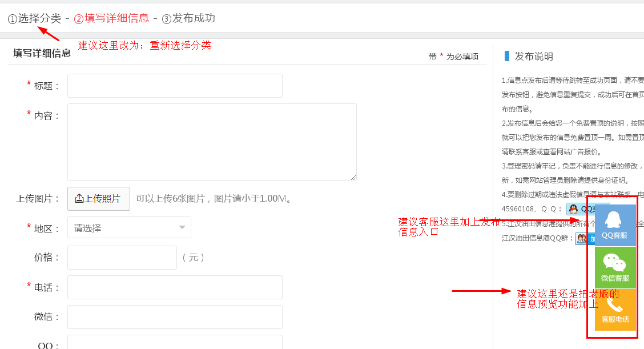The width and height of the screenshot is (644, 349).
Task: Go to step ①选择分类
Action: (34, 18)
